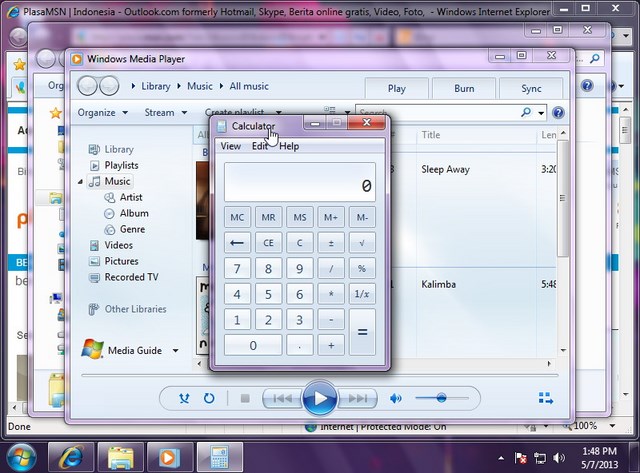Click the calculator digit 7 button

[x=237, y=269]
